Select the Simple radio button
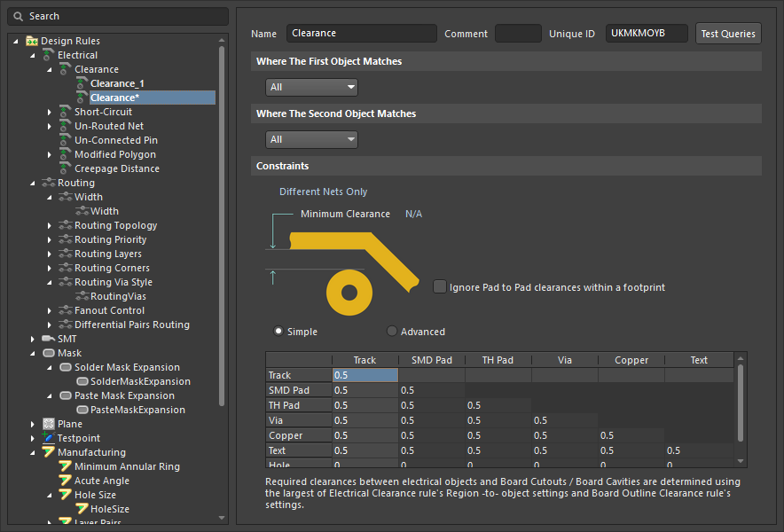 (x=278, y=331)
